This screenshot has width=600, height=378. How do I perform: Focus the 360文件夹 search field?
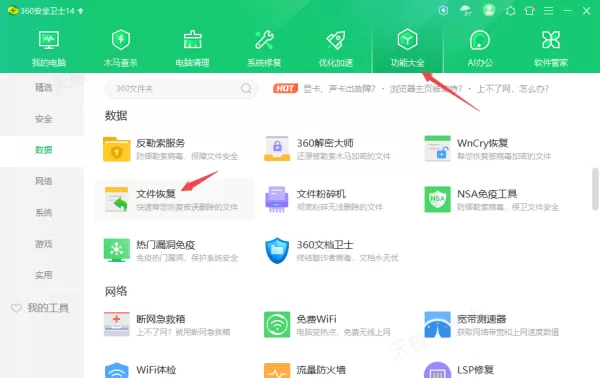pos(181,89)
